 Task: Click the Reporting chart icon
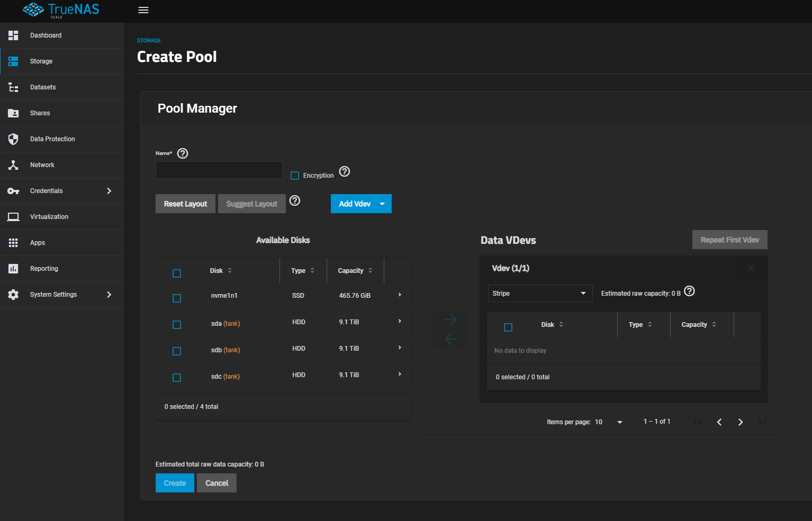(x=13, y=269)
